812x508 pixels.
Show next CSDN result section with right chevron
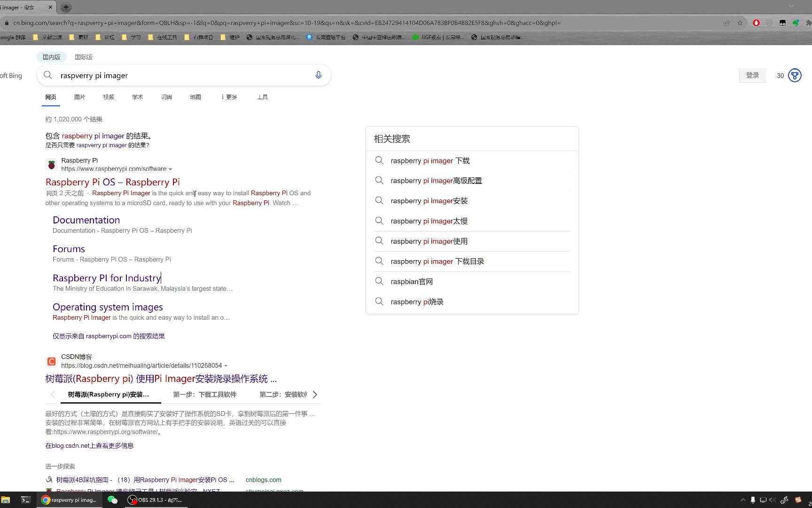(315, 395)
